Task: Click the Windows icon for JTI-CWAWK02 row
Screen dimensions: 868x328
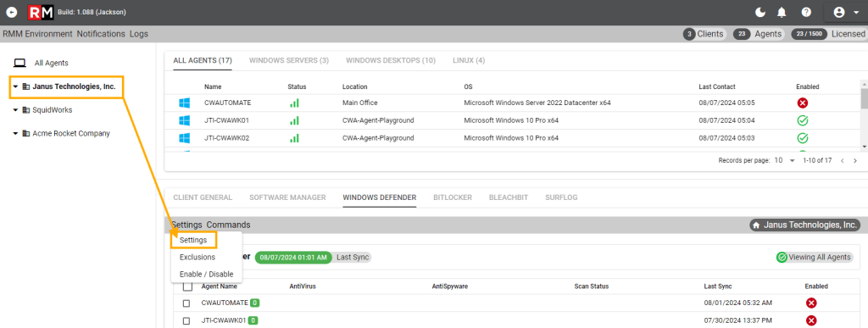Action: 184,138
